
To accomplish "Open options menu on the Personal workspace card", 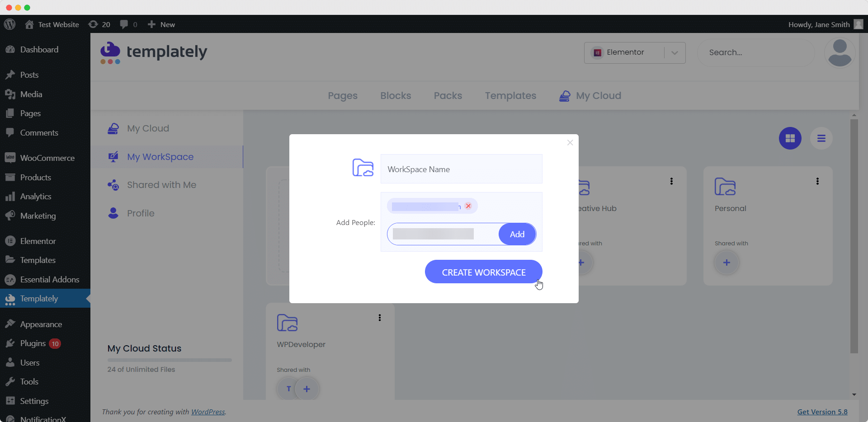I will point(817,181).
